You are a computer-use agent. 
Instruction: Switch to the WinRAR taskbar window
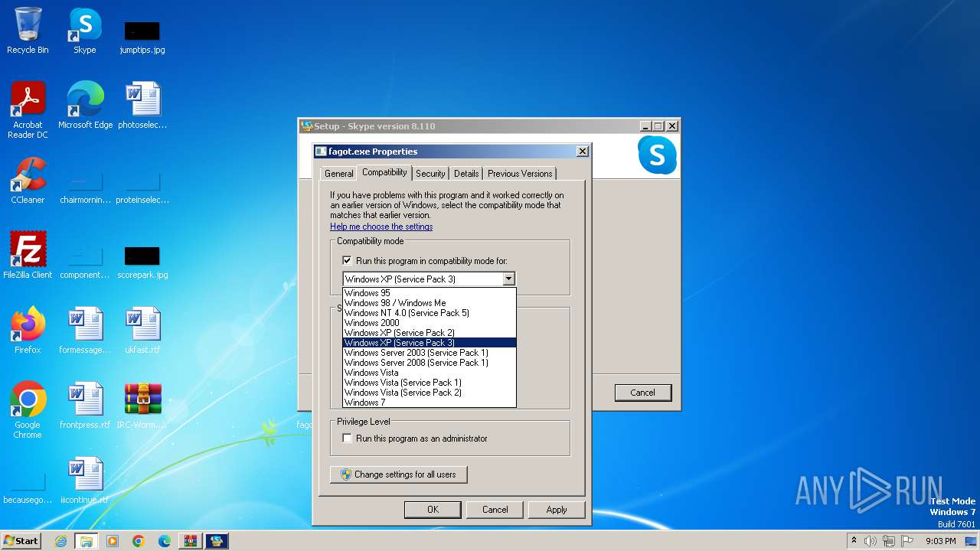coord(191,541)
